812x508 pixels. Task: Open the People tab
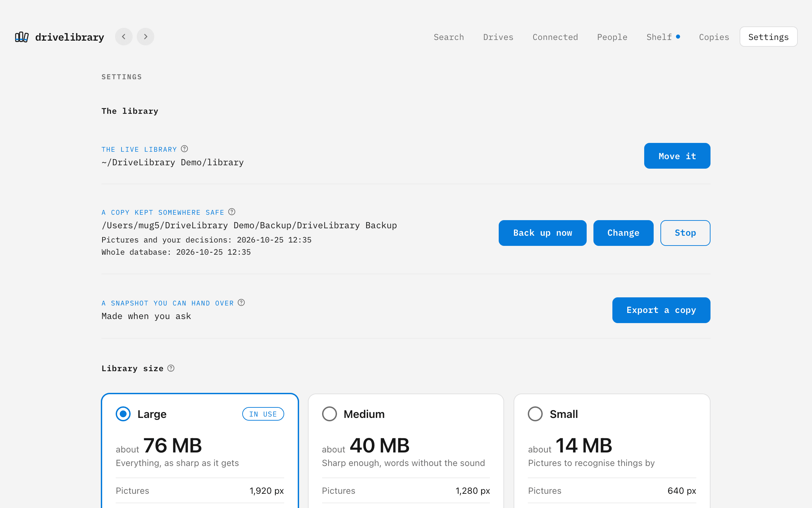(612, 37)
